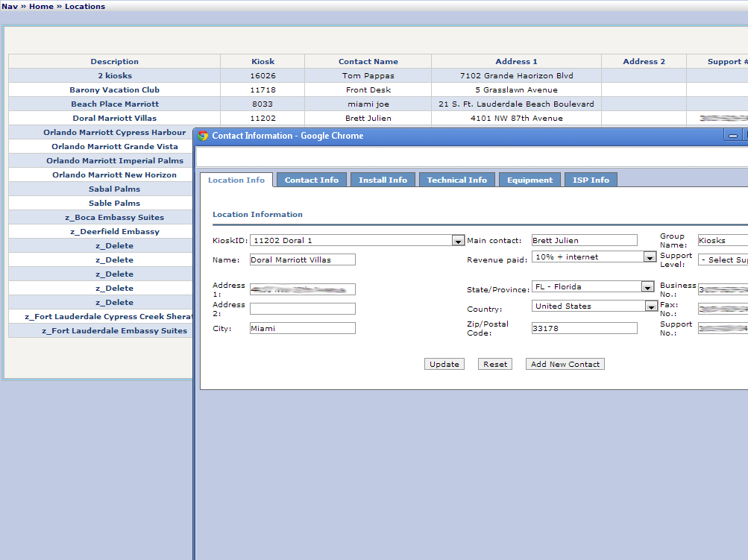This screenshot has width=748, height=560.
Task: Open Orlando Marriott New Horizon location
Action: click(x=115, y=174)
